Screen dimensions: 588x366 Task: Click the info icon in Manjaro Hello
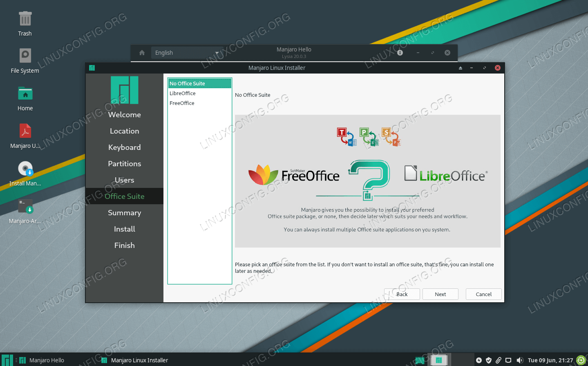click(x=400, y=53)
